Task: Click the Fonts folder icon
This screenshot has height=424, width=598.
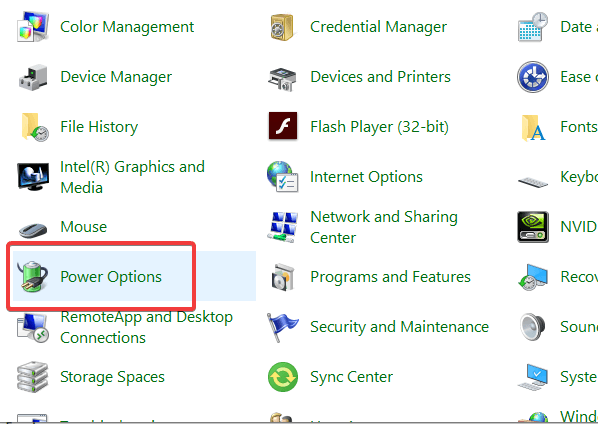Action: tap(533, 127)
